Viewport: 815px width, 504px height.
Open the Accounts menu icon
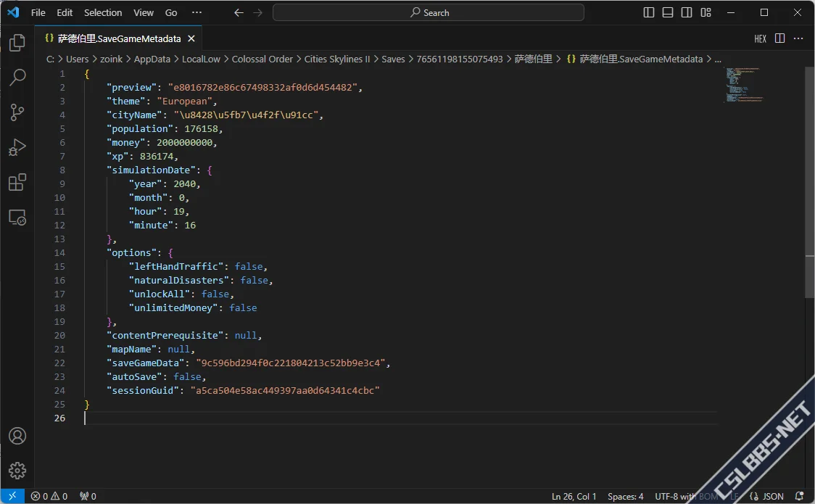pos(17,436)
